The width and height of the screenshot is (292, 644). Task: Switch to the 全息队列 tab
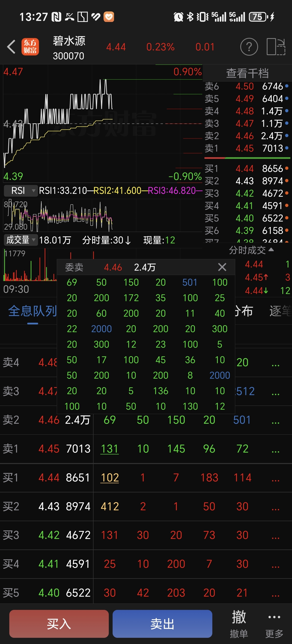click(32, 311)
